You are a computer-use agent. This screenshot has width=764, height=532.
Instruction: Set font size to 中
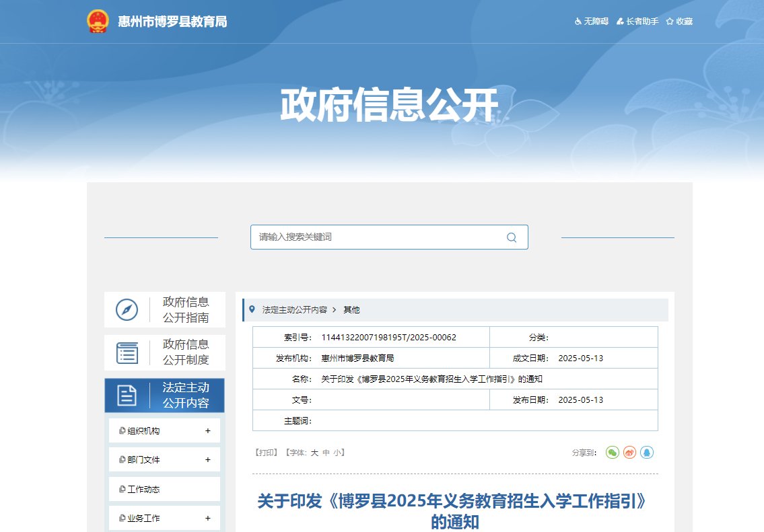click(x=326, y=453)
